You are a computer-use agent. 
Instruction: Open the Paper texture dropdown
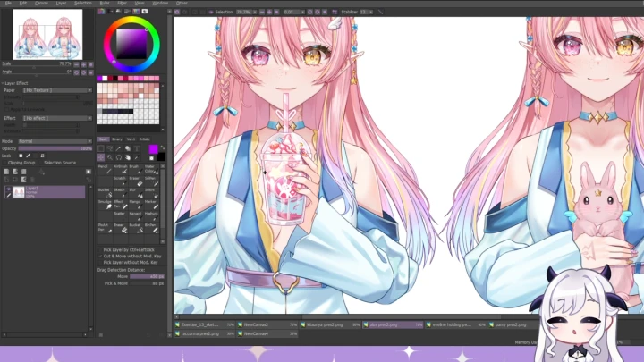(x=57, y=90)
